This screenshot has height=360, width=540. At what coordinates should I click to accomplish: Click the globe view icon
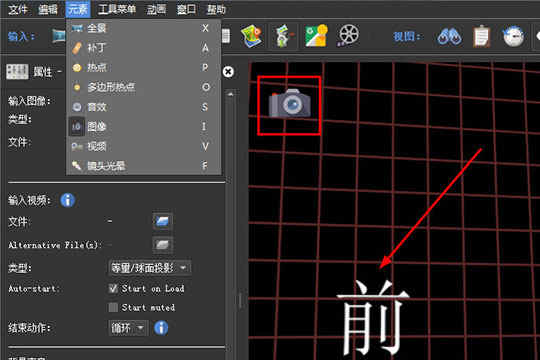pos(513,36)
